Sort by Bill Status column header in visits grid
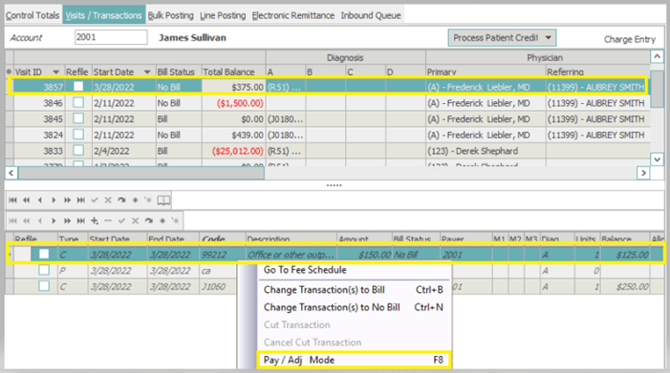This screenshot has height=373, width=670. click(176, 72)
